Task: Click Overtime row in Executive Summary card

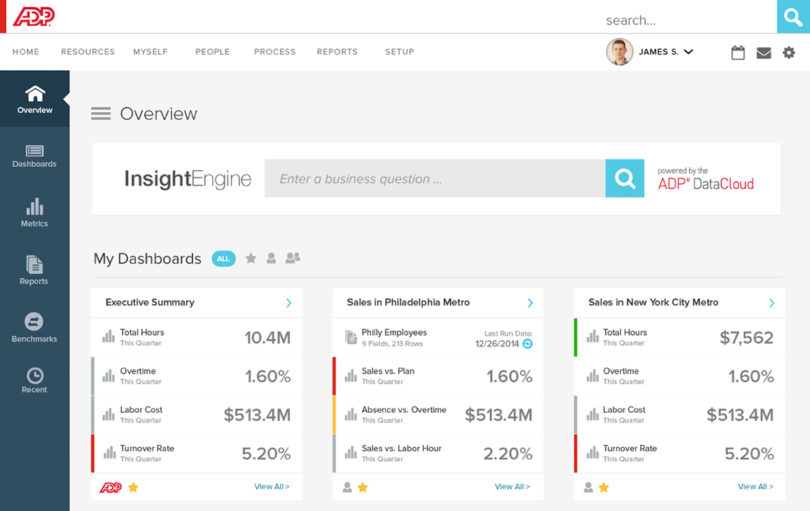Action: tap(196, 376)
